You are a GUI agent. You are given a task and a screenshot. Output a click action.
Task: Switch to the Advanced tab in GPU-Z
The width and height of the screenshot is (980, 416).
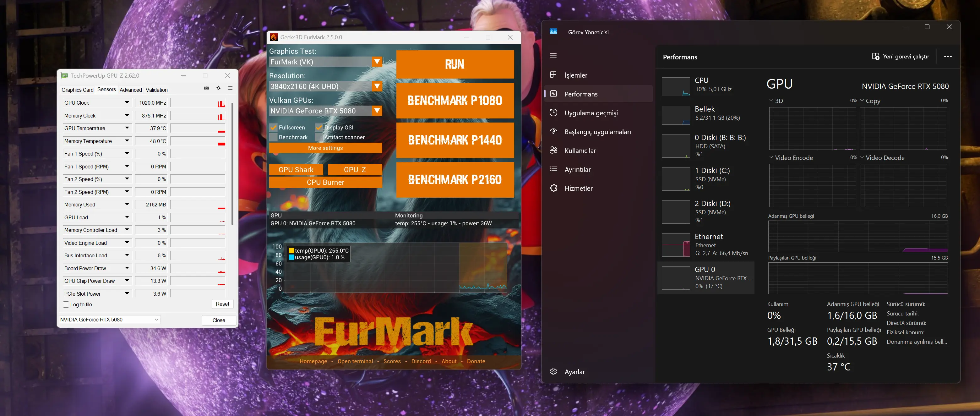tap(130, 90)
